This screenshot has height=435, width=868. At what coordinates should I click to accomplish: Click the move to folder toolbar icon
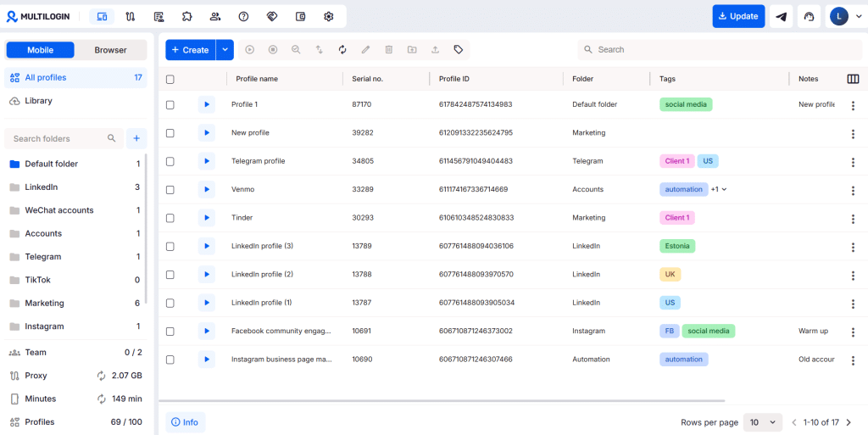pos(412,50)
